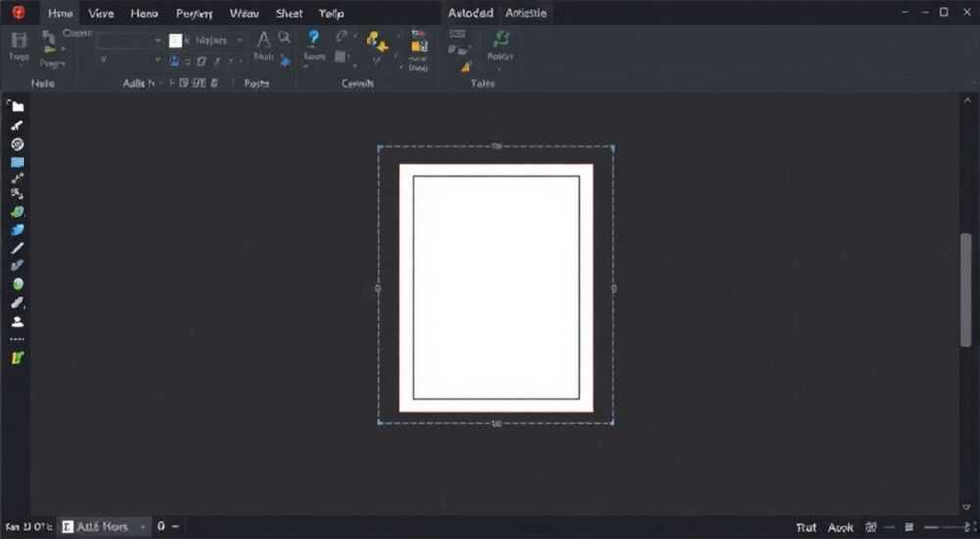Click the person icon in left toolbar

tap(17, 321)
